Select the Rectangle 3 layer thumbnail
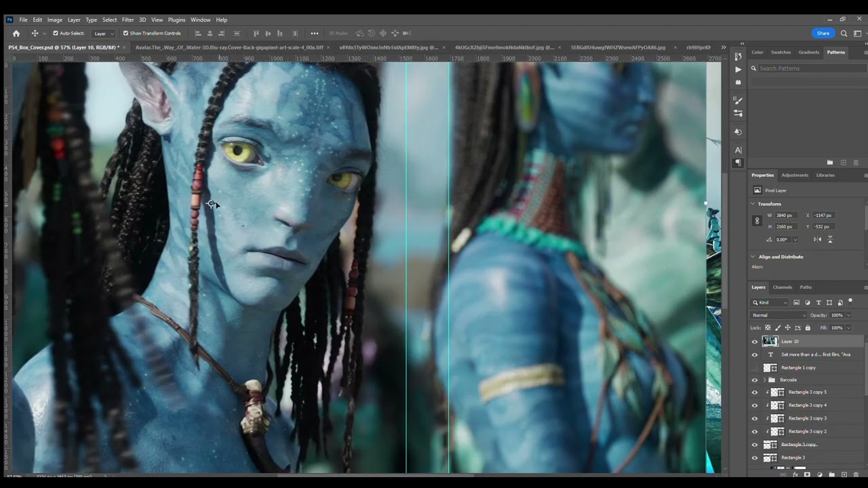This screenshot has height=488, width=868. pyautogui.click(x=770, y=457)
